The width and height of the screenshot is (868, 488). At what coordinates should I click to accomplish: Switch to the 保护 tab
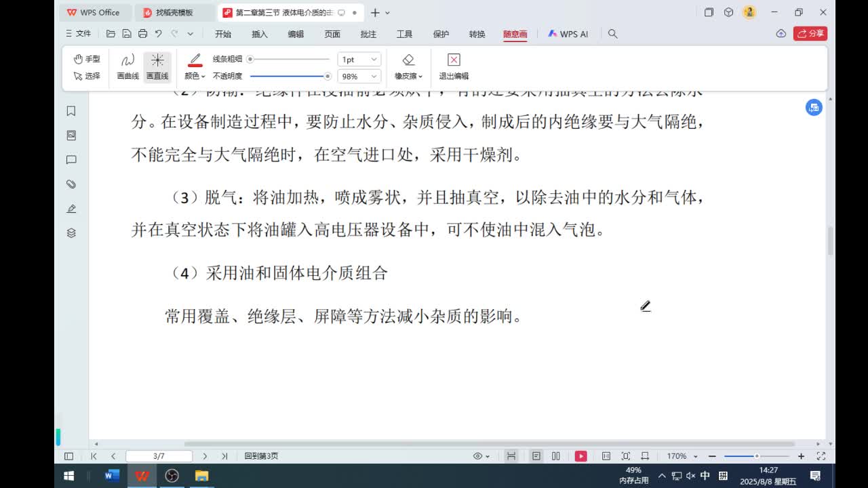click(441, 34)
